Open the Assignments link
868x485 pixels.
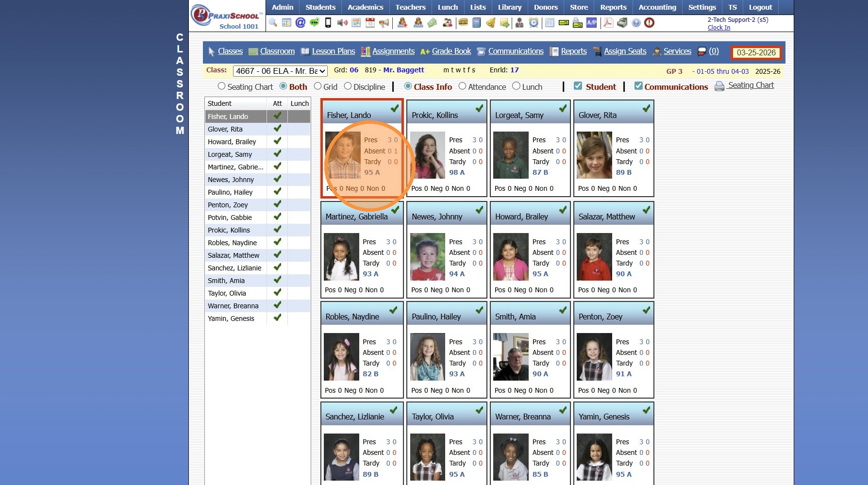coord(393,51)
